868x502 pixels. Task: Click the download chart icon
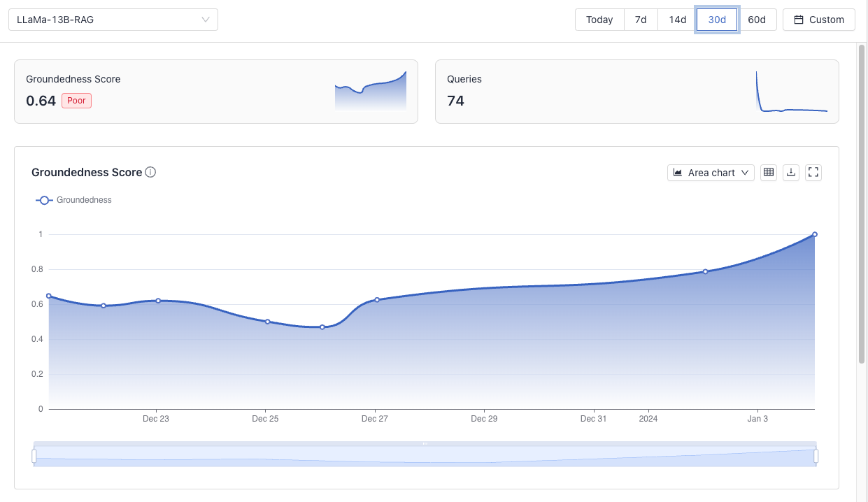tap(791, 173)
